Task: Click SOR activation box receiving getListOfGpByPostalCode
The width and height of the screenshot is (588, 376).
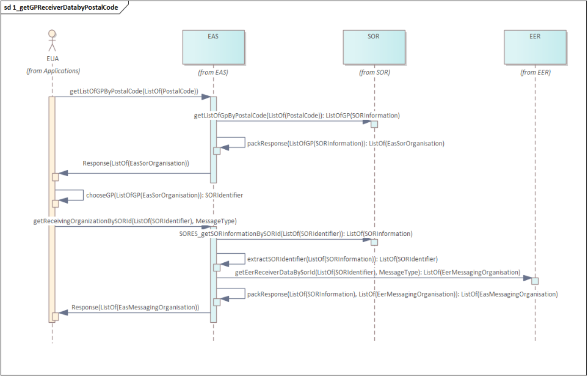Action: pyautogui.click(x=374, y=124)
